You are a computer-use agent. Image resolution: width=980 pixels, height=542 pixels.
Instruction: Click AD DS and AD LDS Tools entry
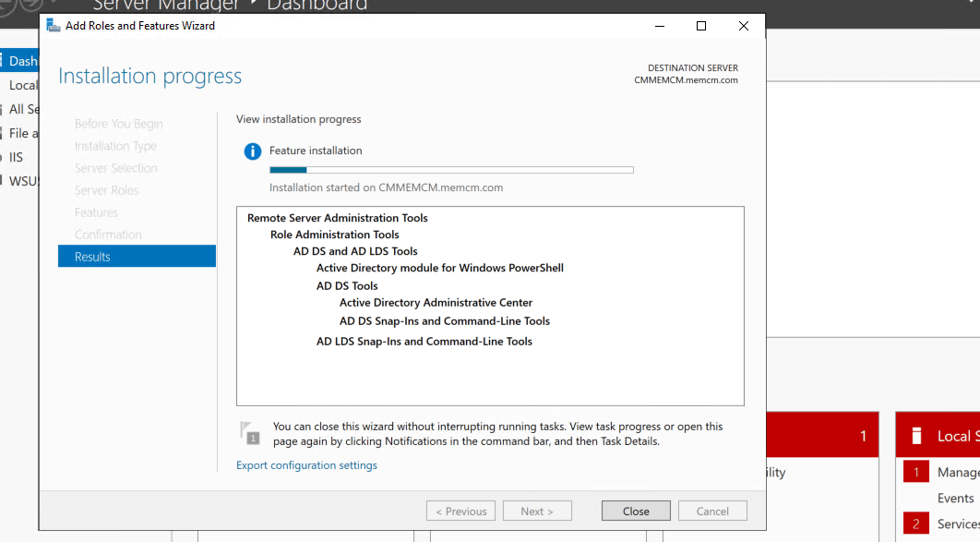click(x=355, y=251)
